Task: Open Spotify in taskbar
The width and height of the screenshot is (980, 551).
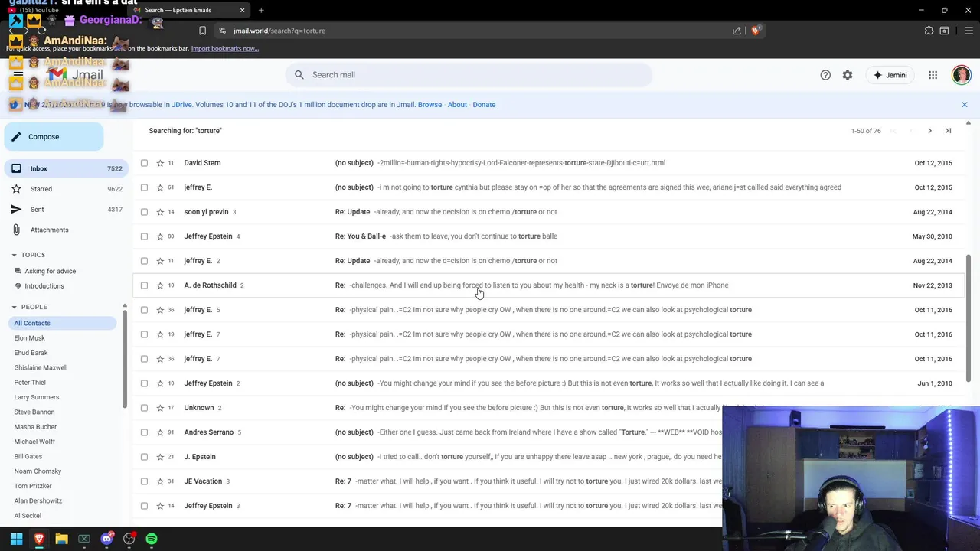Action: coord(152,539)
